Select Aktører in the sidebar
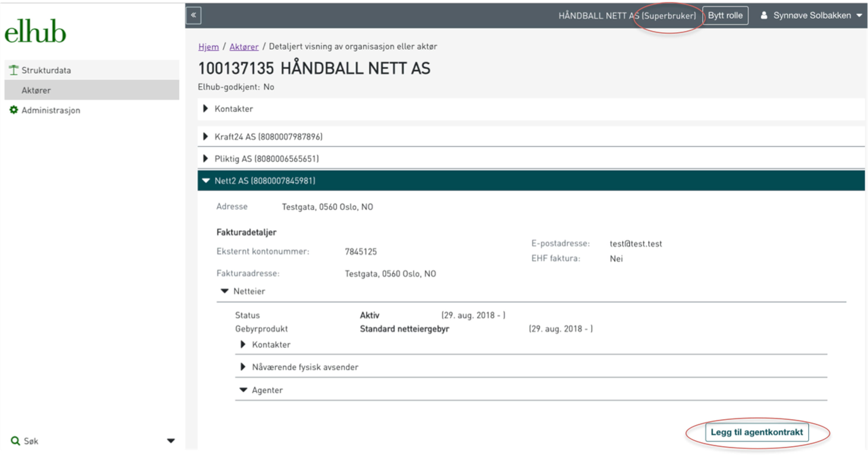Screen dimensions: 868x456 tap(92, 90)
